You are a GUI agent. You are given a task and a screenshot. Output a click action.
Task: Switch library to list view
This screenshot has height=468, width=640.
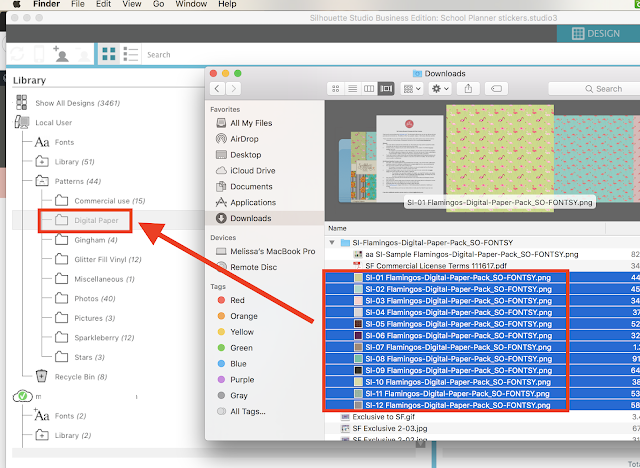click(x=131, y=54)
